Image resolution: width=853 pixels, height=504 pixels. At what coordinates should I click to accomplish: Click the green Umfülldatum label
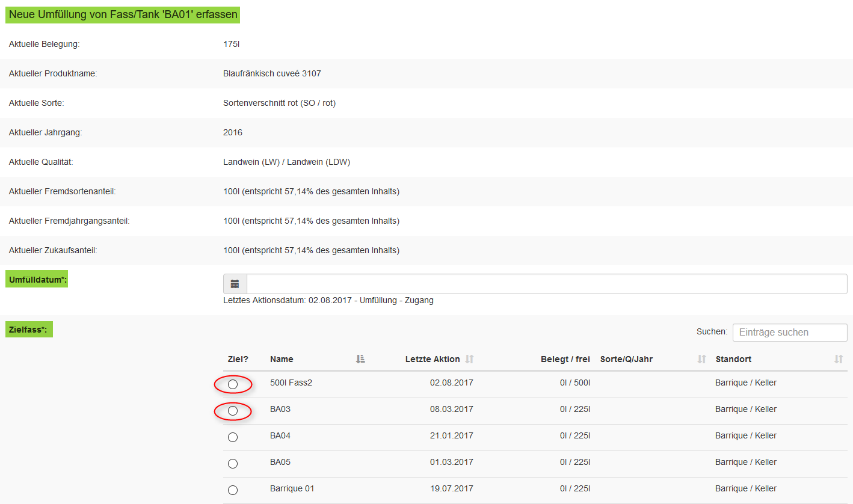37,279
